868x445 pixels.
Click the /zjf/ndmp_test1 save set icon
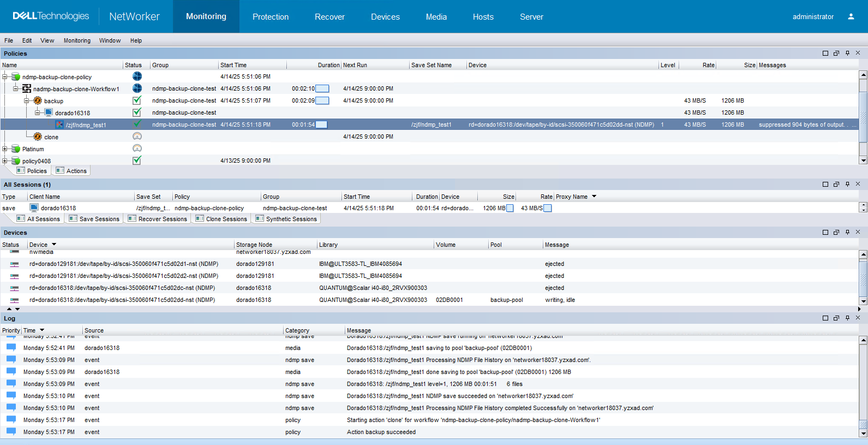click(x=59, y=124)
